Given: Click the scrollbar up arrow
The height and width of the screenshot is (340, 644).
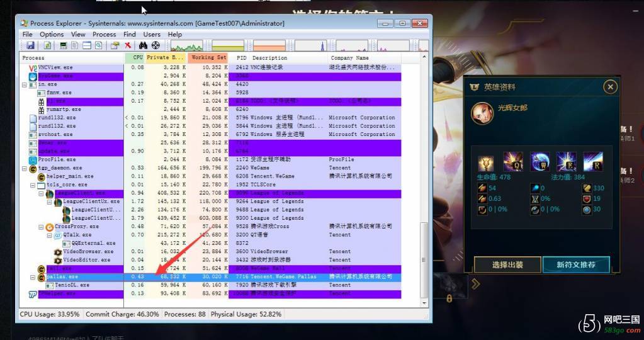Looking at the screenshot, I should (424, 57).
